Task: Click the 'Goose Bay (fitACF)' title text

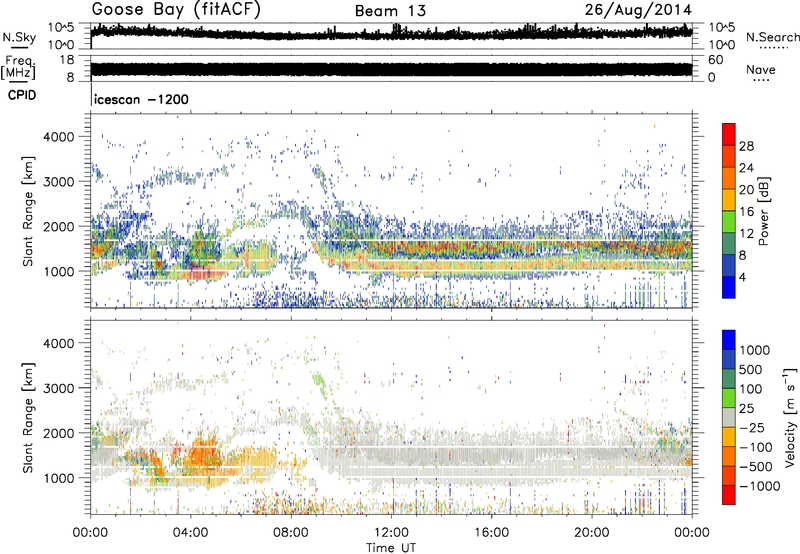Action: [176, 10]
